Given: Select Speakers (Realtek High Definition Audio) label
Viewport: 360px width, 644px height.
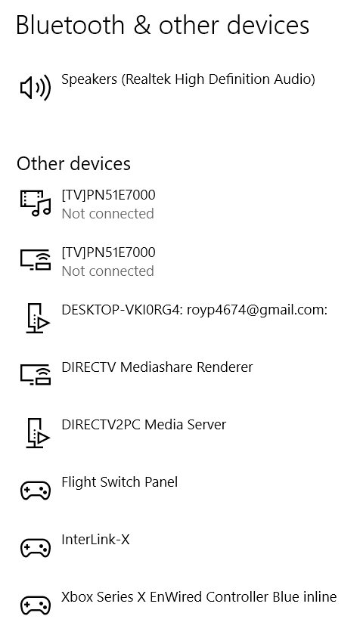Looking at the screenshot, I should coord(188,79).
